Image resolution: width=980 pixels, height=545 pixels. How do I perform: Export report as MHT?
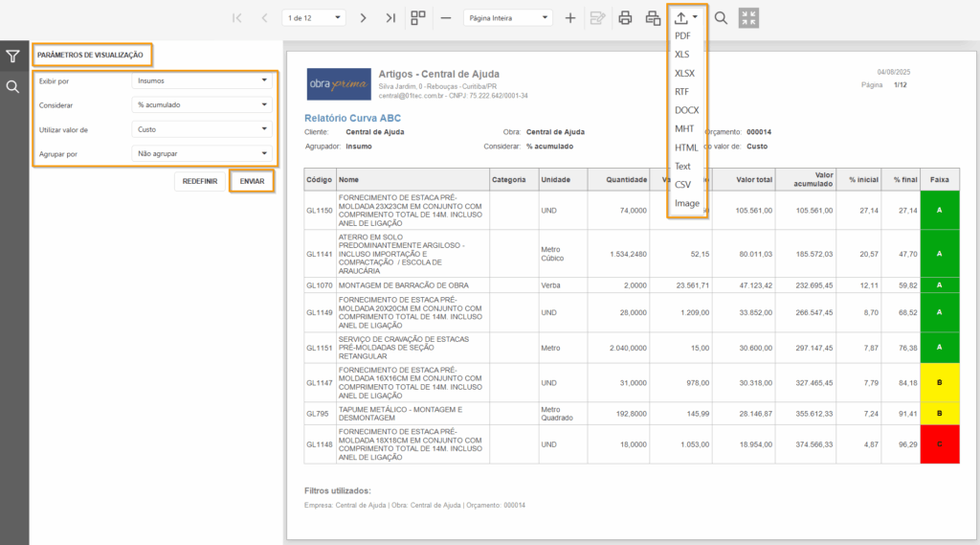pos(684,129)
